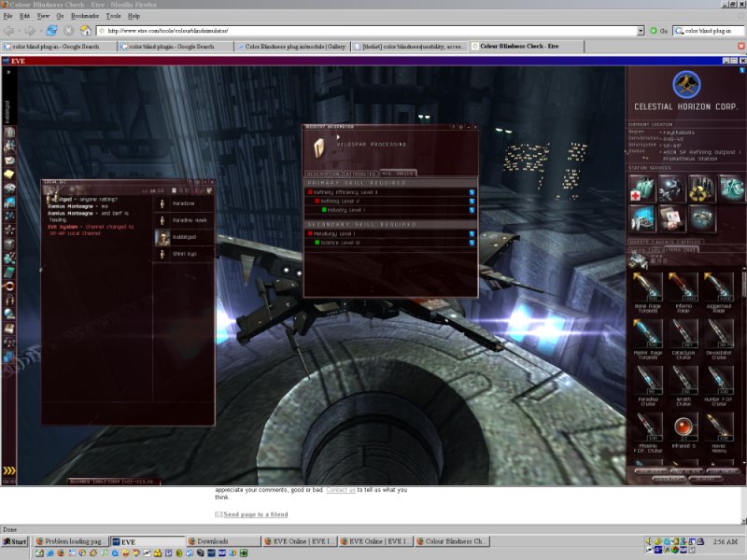This screenshot has height=560, width=747.
Task: Switch to 'Colour Blindness Ch…' taskbar item
Action: click(x=452, y=541)
